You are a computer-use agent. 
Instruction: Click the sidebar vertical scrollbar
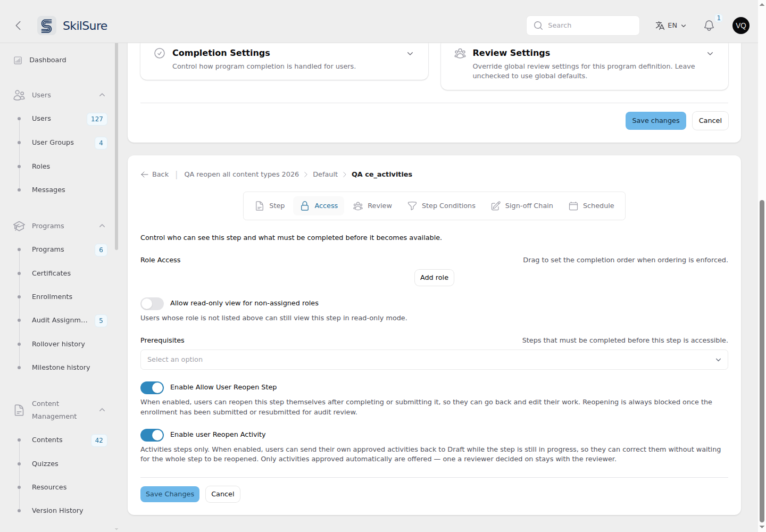(116, 146)
